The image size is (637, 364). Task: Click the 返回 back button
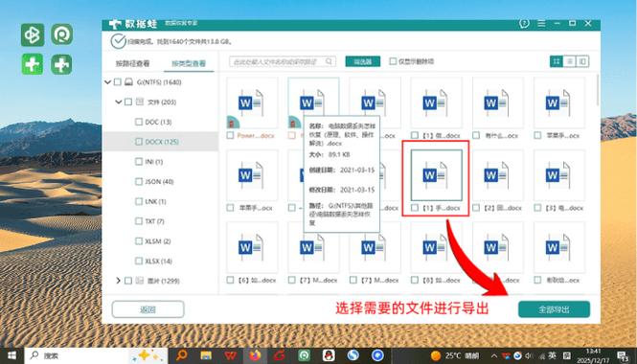point(148,309)
